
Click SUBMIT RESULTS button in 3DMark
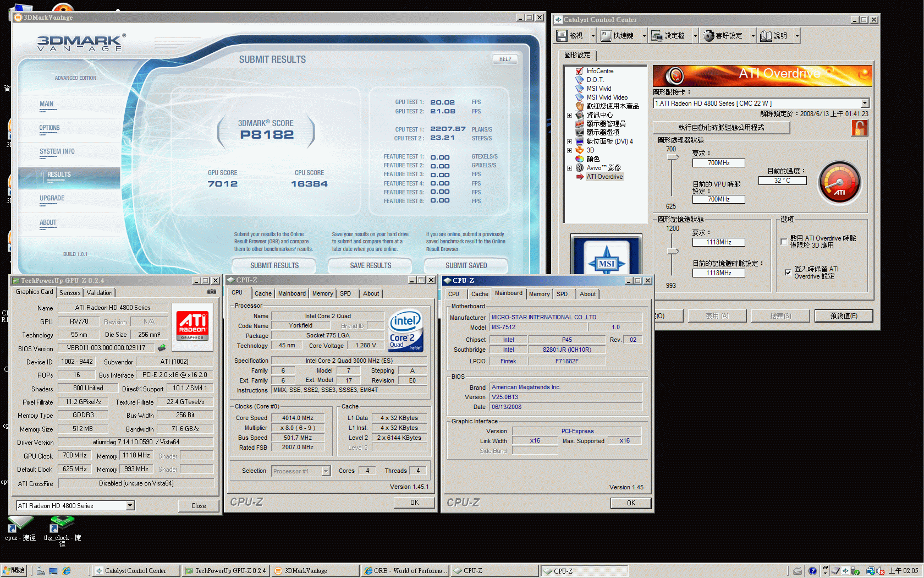(x=274, y=265)
